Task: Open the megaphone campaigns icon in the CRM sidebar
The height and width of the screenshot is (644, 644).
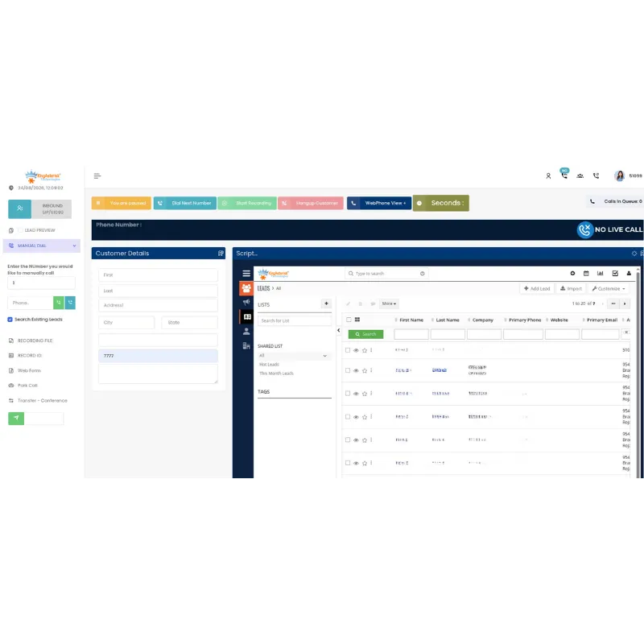Action: tap(246, 303)
